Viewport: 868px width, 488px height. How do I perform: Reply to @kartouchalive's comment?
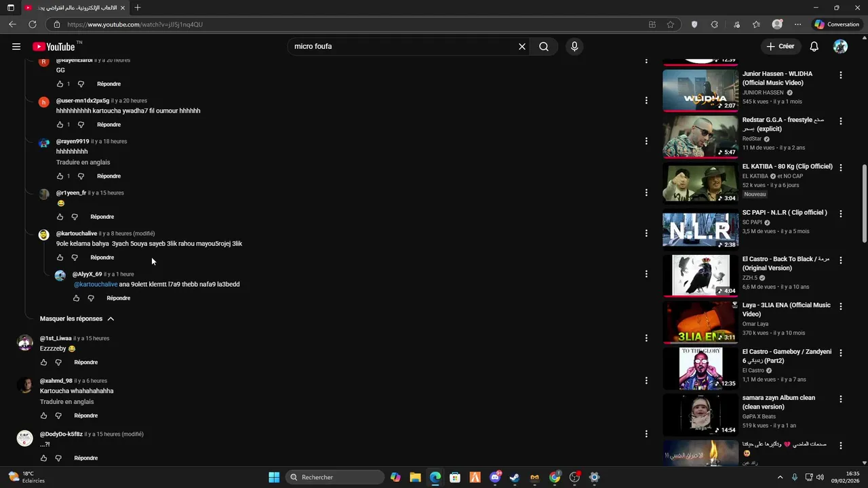[102, 258]
